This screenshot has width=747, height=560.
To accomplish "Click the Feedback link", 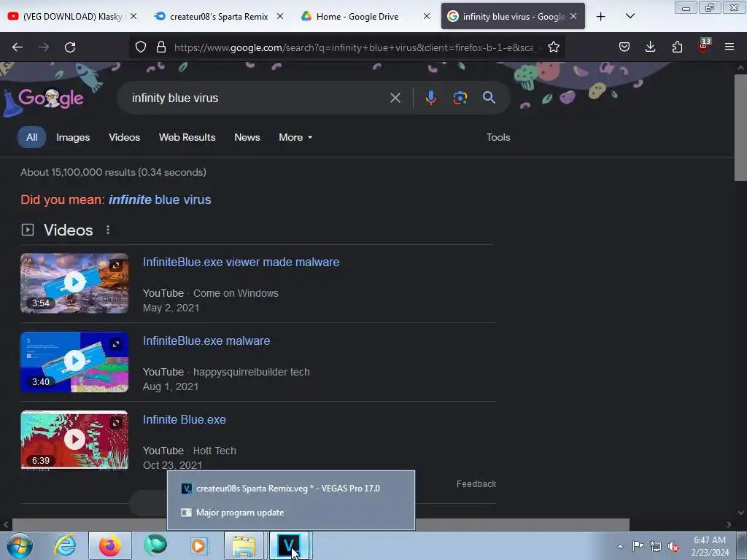I will click(x=476, y=484).
